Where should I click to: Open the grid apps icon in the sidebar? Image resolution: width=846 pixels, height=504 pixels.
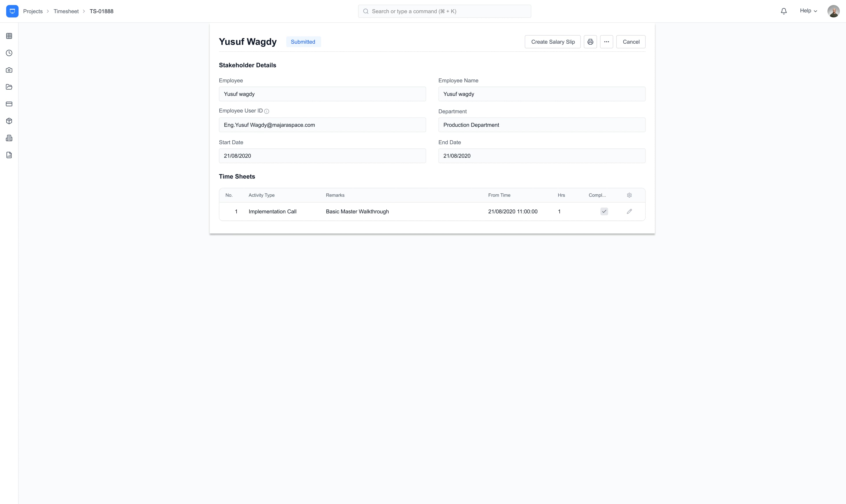coord(9,36)
